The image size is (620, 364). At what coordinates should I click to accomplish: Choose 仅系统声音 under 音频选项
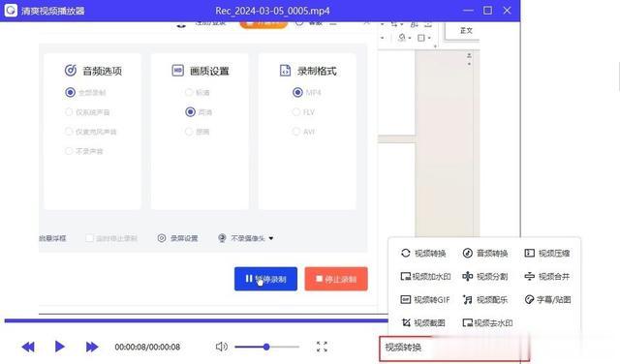[69, 112]
